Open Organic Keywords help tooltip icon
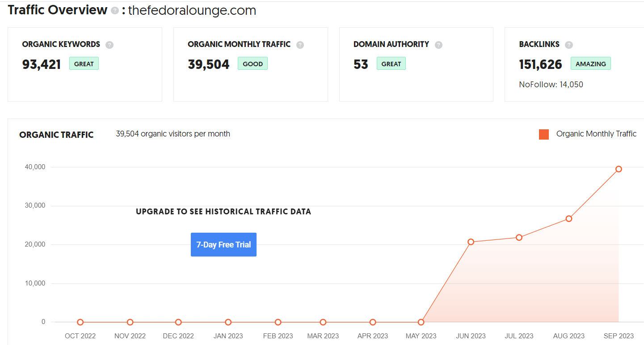This screenshot has width=644, height=345. (109, 45)
